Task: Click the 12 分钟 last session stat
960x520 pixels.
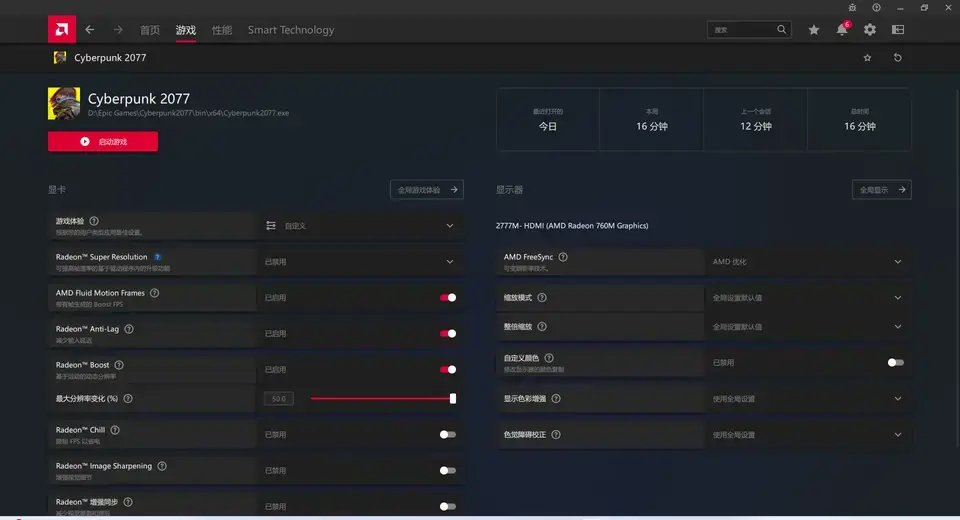Action: click(x=756, y=127)
